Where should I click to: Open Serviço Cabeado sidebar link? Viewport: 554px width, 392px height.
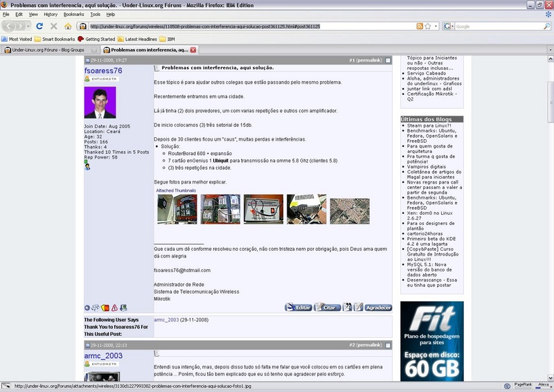click(427, 73)
